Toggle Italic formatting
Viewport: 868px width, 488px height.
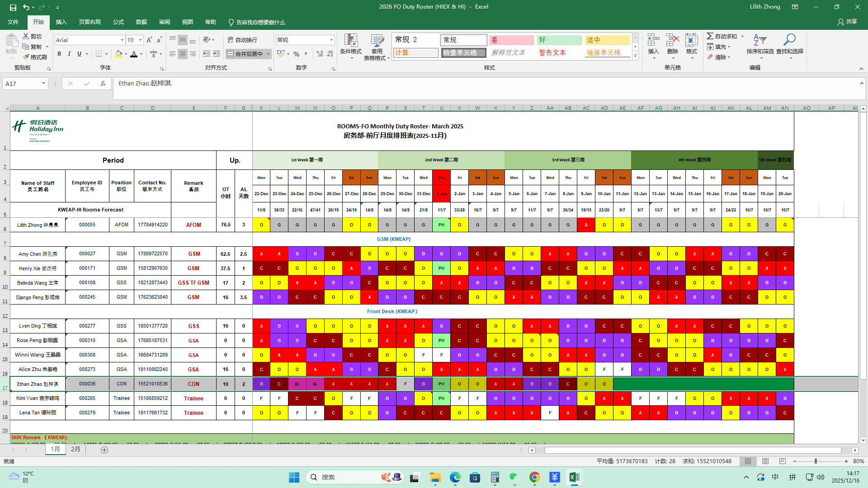point(69,54)
